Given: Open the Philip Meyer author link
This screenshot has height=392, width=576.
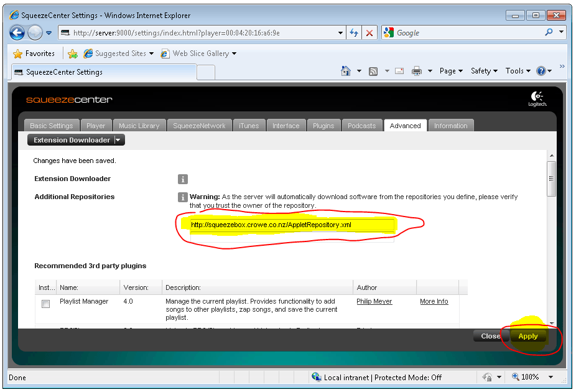Looking at the screenshot, I should pos(372,301).
